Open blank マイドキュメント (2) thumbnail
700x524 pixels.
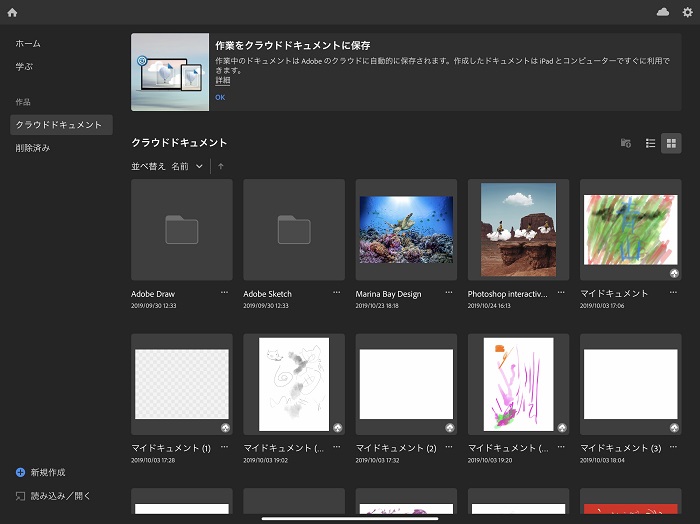click(406, 384)
